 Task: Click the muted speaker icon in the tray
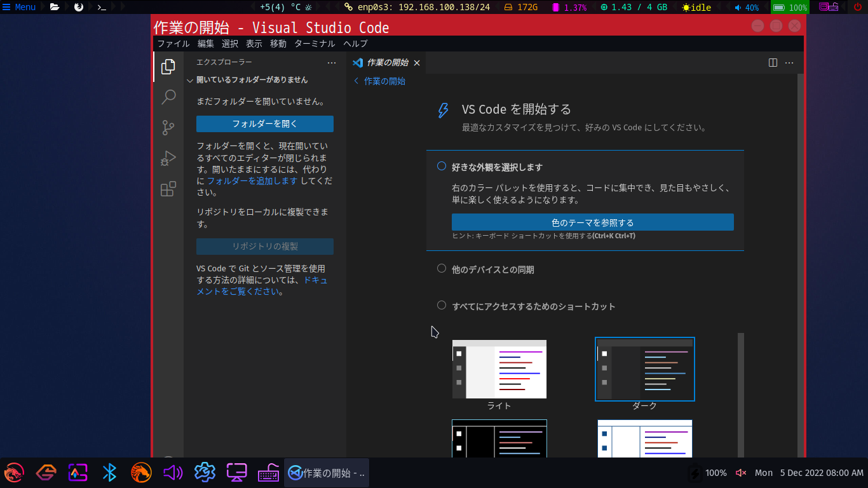click(741, 473)
